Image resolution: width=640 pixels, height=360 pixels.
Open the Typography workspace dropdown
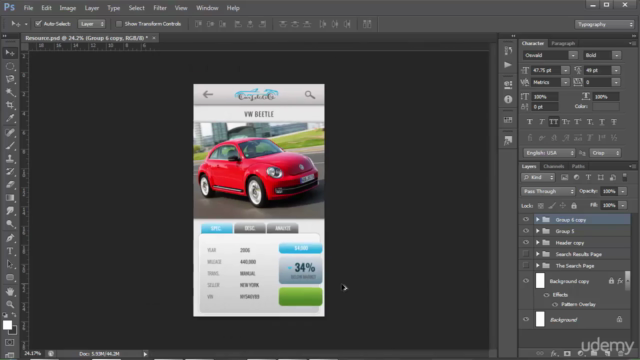[604, 24]
